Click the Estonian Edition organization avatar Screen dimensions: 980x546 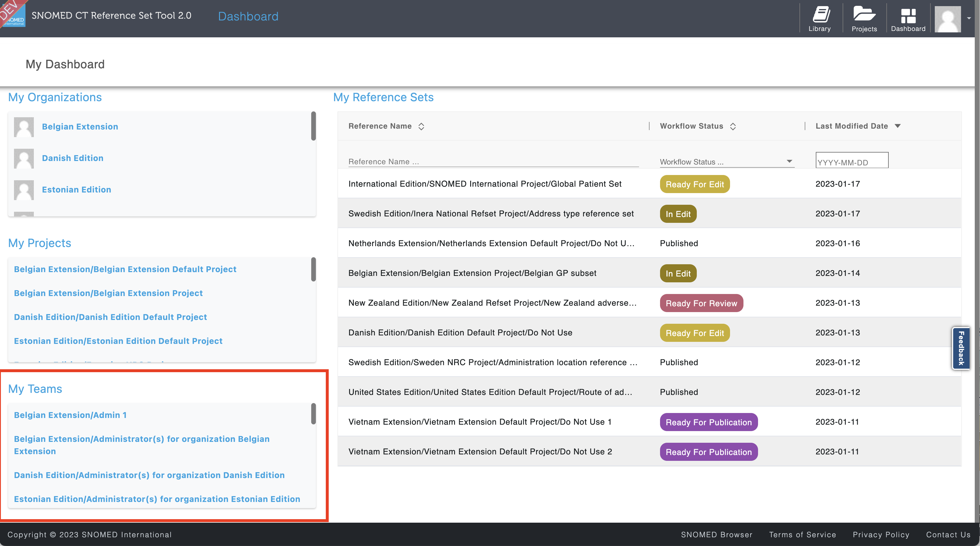[x=24, y=190]
